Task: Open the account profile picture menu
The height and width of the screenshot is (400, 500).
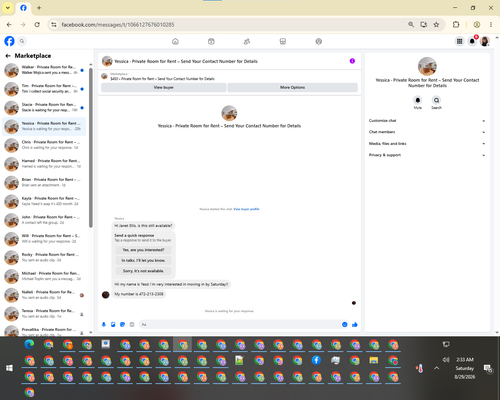Action: pos(485,41)
